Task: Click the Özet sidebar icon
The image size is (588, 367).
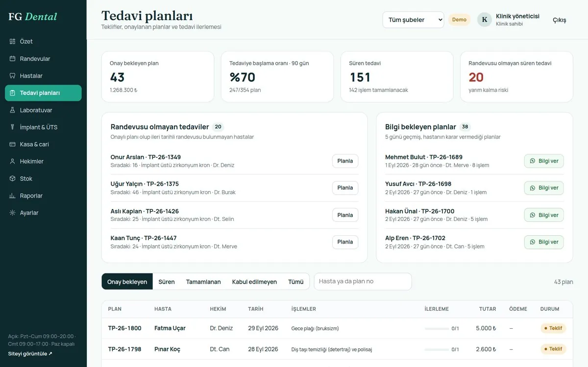Action: tap(13, 42)
